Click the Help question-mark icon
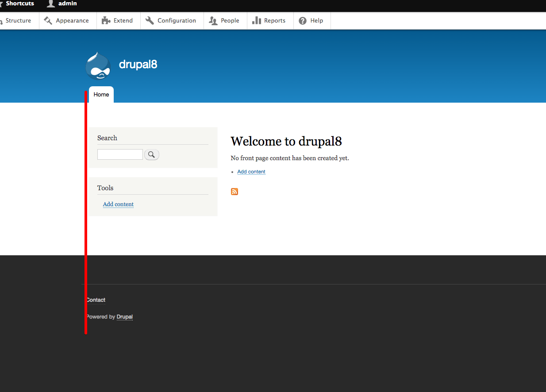546x392 pixels. pyautogui.click(x=302, y=20)
